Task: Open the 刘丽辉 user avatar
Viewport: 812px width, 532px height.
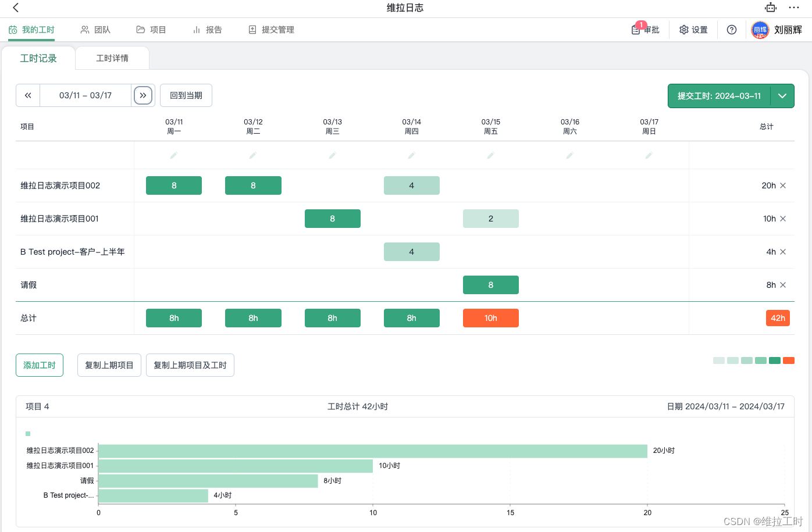Action: pyautogui.click(x=760, y=30)
